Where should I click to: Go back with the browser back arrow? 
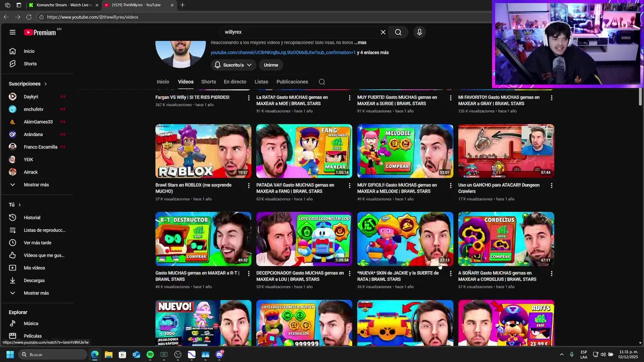(6, 17)
